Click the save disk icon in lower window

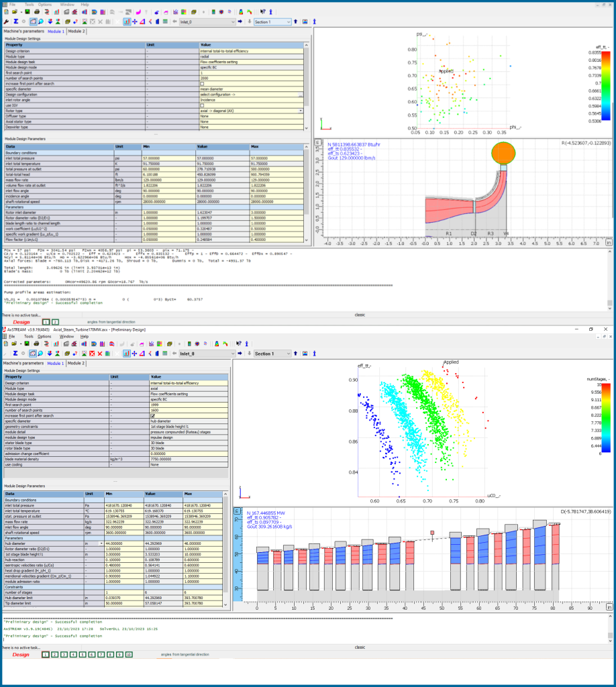tap(25, 343)
